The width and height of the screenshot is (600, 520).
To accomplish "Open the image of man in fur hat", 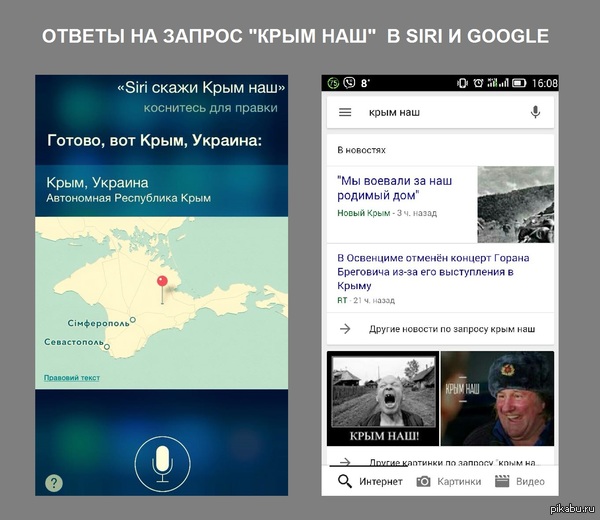I will pyautogui.click(x=497, y=398).
